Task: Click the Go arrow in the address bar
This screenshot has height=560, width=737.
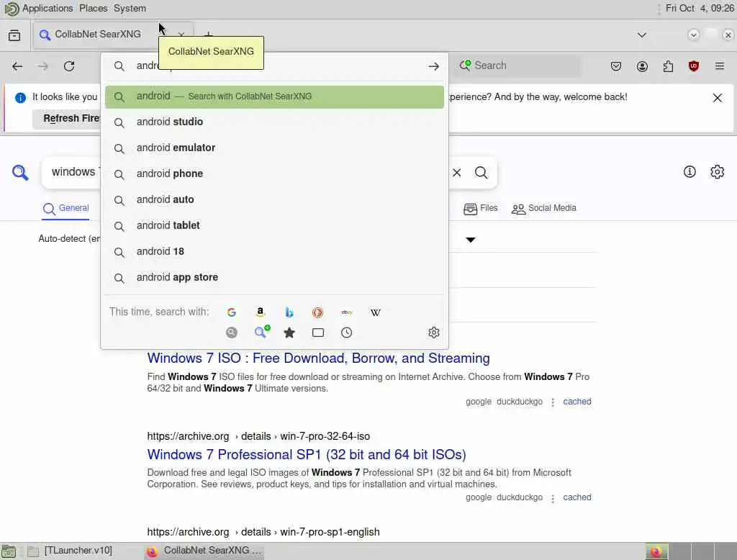Action: tap(434, 67)
